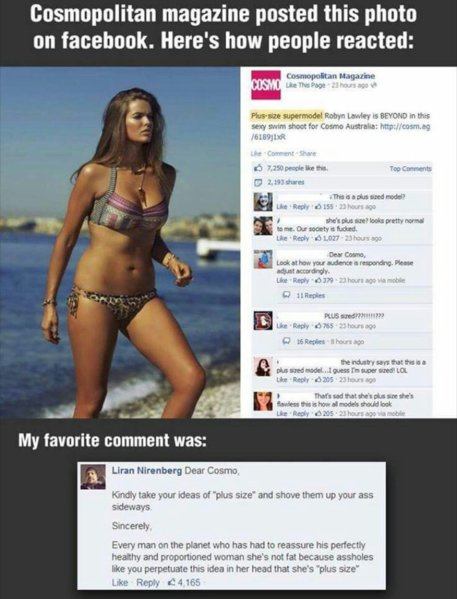Screen dimensions: 457x599
Task: Open the Cosmopolitan Magazine page name link
Action: 331,76
